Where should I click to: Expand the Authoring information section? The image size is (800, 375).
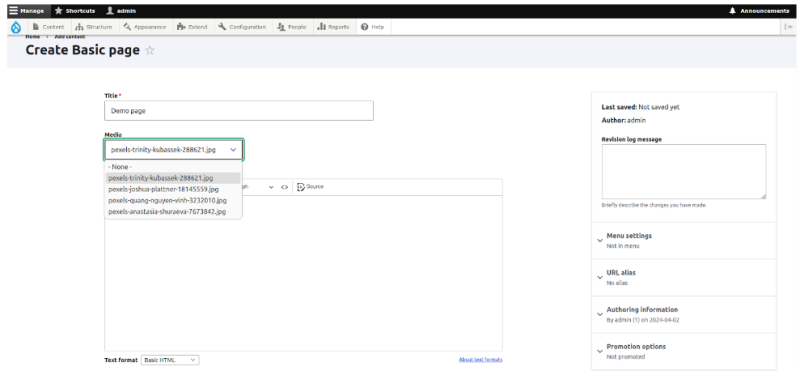[684, 314]
